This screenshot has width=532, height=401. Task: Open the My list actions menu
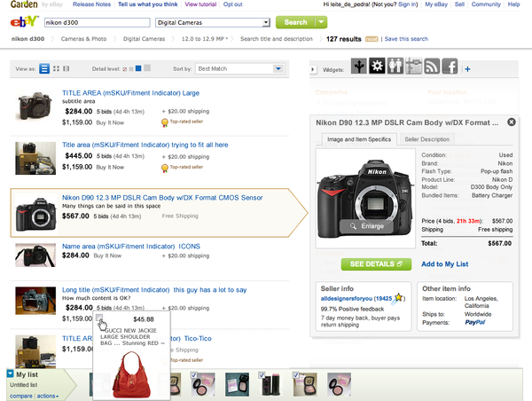pyautogui.click(x=48, y=396)
